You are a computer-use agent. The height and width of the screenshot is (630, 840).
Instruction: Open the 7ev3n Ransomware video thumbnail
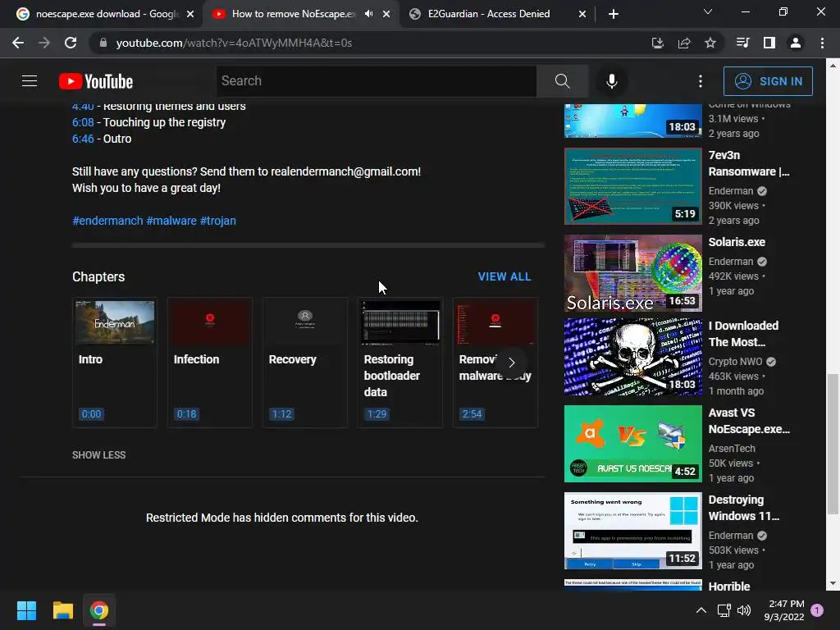point(632,186)
